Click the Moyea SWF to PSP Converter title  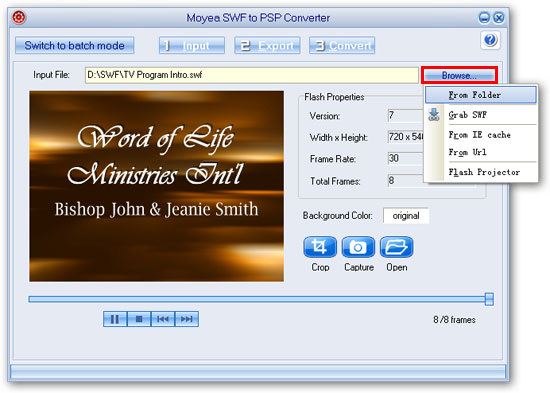(x=258, y=18)
